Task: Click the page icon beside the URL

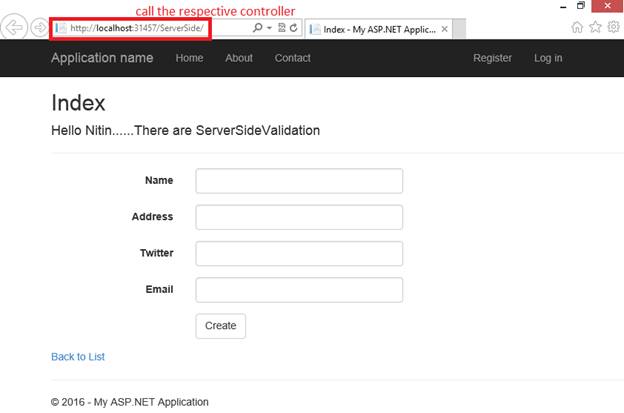Action: coord(61,28)
